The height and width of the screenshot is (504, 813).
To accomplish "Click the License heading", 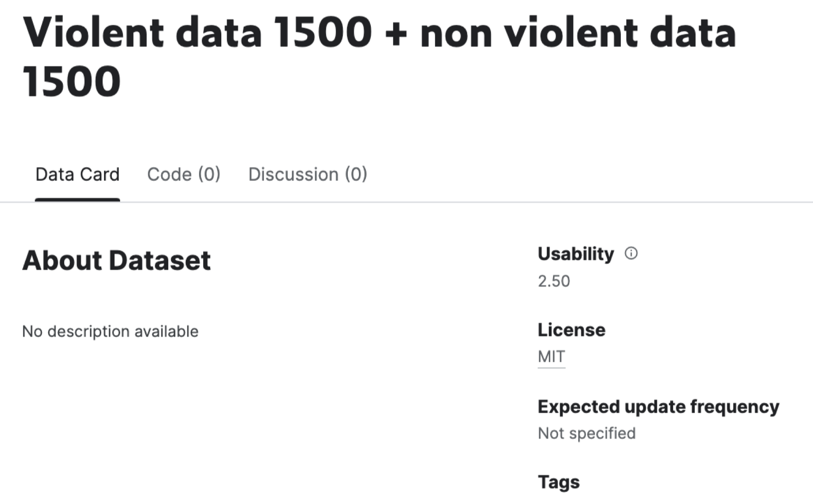I will (x=571, y=330).
